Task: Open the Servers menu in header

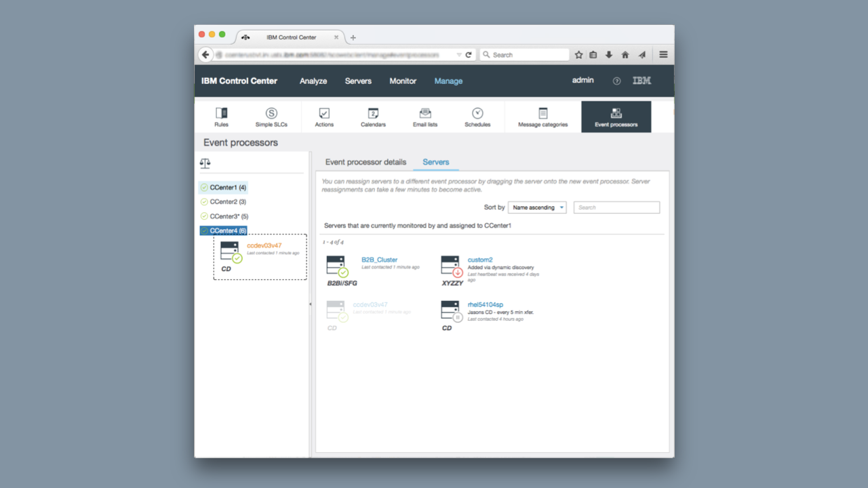Action: click(x=358, y=81)
